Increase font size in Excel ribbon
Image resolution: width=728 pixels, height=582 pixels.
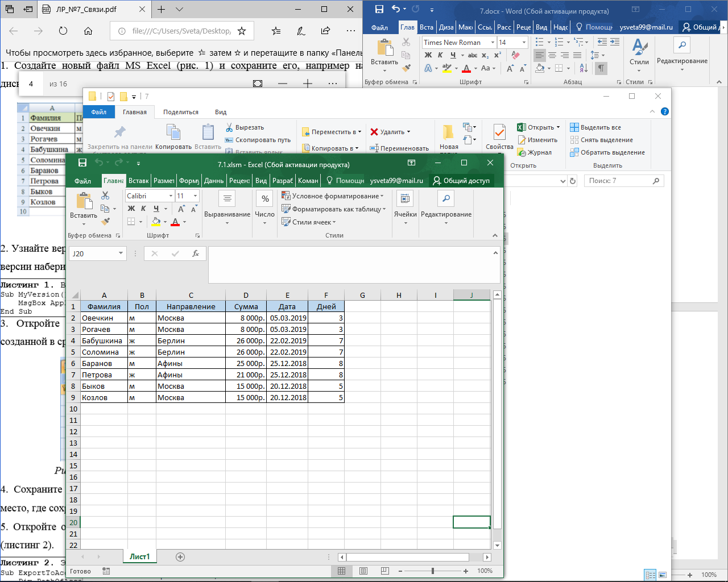(181, 209)
